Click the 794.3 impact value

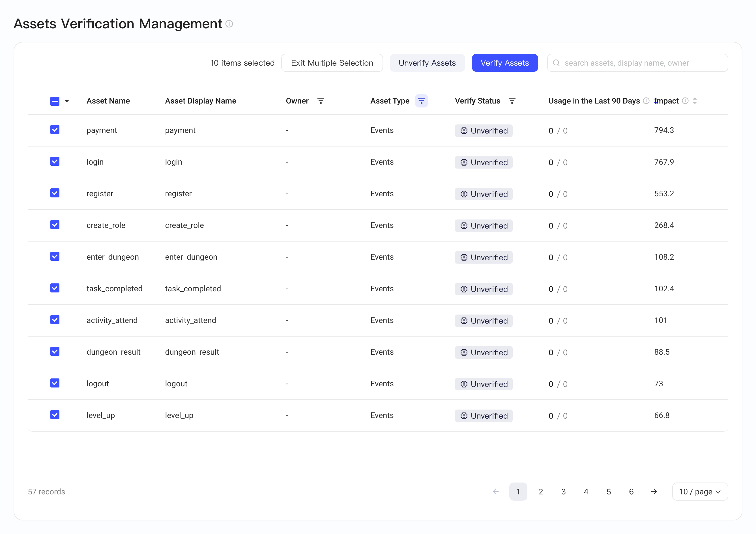click(x=664, y=130)
